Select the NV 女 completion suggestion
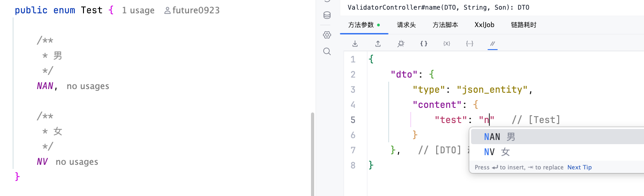 click(x=557, y=152)
